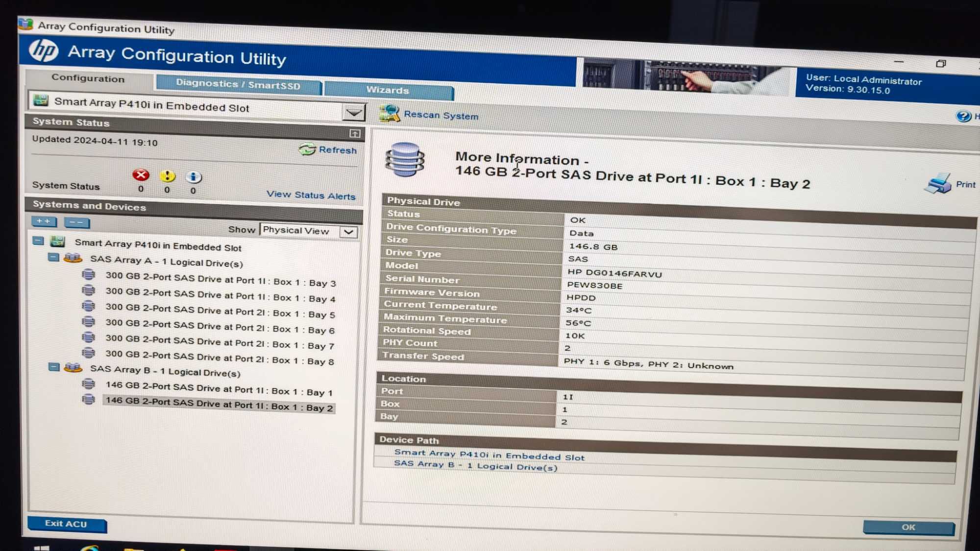Click model value HP DG0146FARVU
This screenshot has width=980, height=551.
(614, 273)
